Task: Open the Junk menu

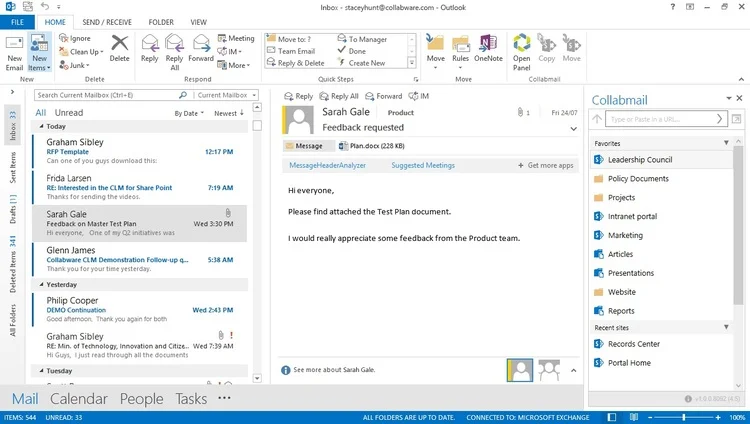Action: (75, 65)
